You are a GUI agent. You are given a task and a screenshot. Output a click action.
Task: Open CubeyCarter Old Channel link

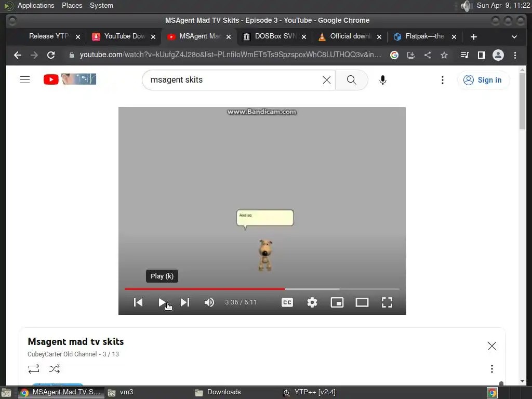(x=62, y=354)
